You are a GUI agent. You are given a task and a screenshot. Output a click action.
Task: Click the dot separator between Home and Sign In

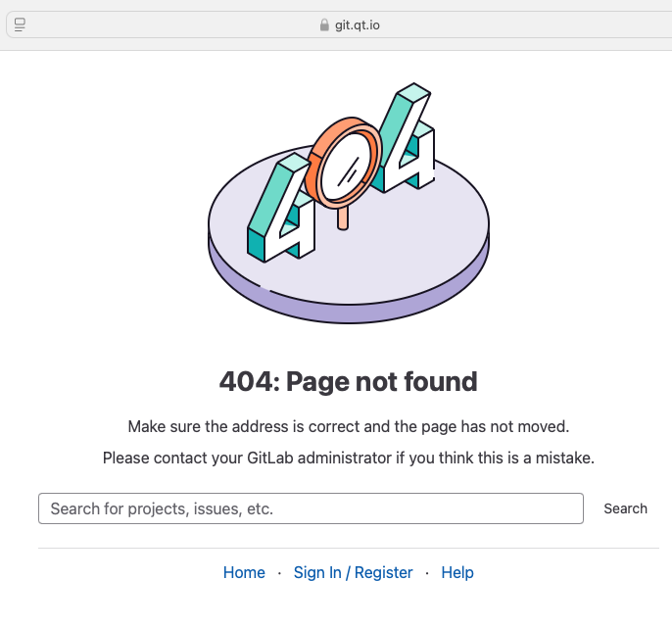(279, 573)
